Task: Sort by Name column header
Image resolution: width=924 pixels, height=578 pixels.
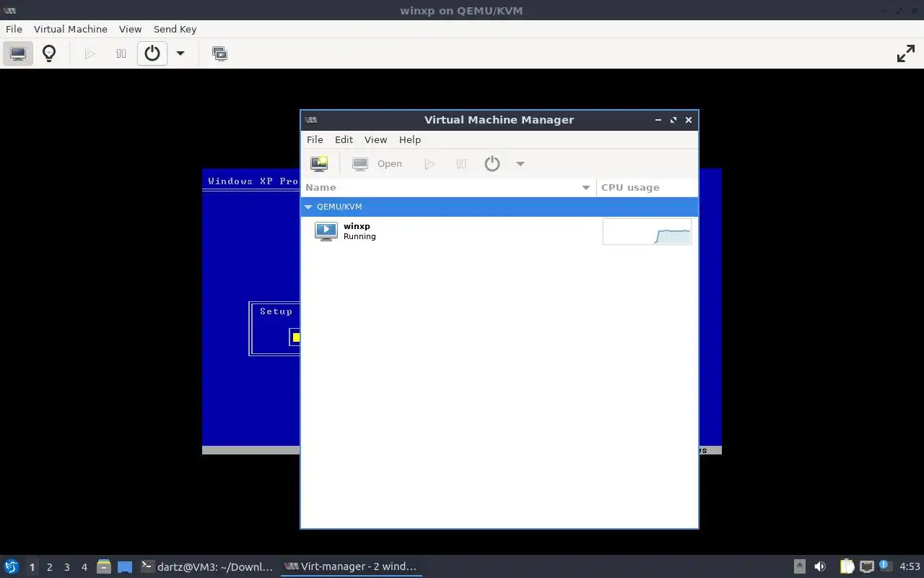Action: pyautogui.click(x=448, y=187)
